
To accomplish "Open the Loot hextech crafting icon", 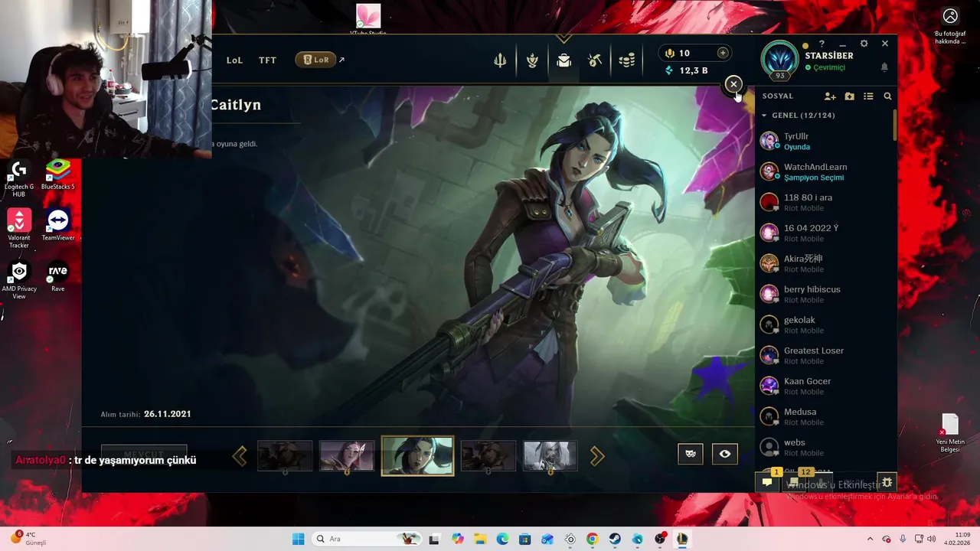I will [x=532, y=60].
